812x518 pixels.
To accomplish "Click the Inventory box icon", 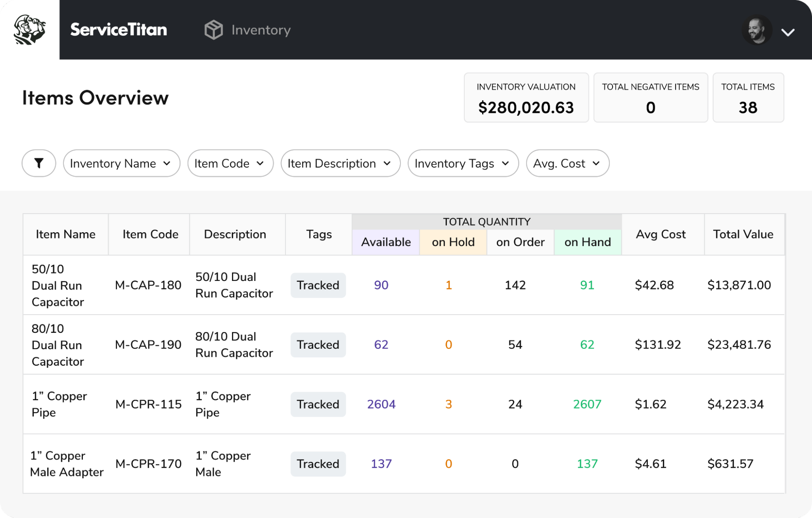I will [213, 30].
